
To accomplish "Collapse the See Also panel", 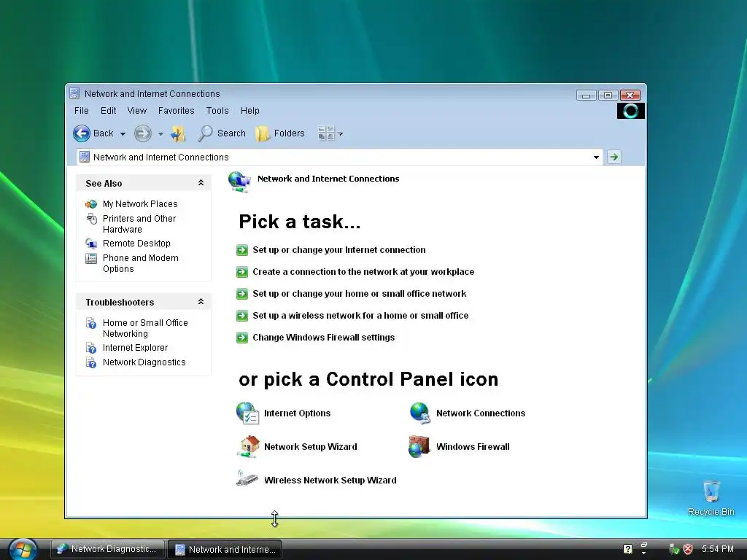I will click(x=201, y=183).
